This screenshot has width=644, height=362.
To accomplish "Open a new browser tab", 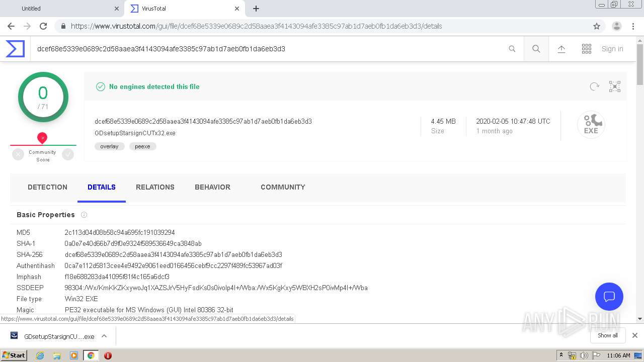I will (x=256, y=9).
